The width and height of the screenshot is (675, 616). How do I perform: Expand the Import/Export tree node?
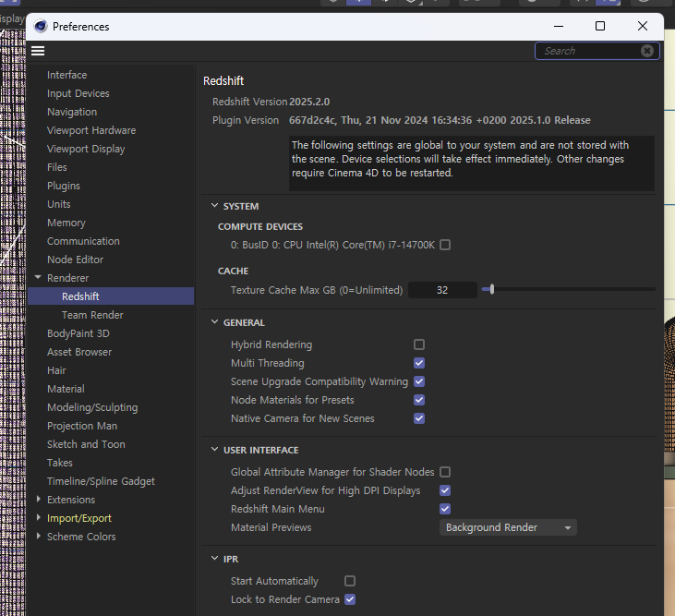38,518
